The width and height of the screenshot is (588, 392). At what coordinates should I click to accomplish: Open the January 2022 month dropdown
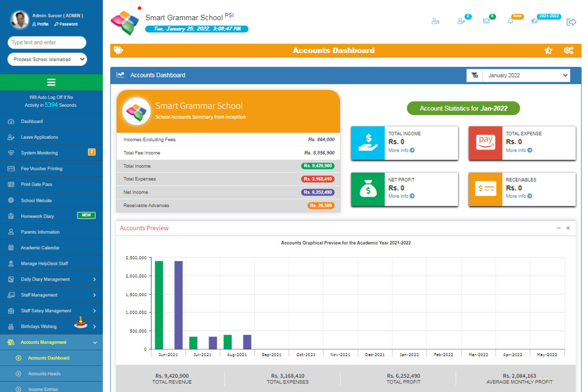(527, 75)
